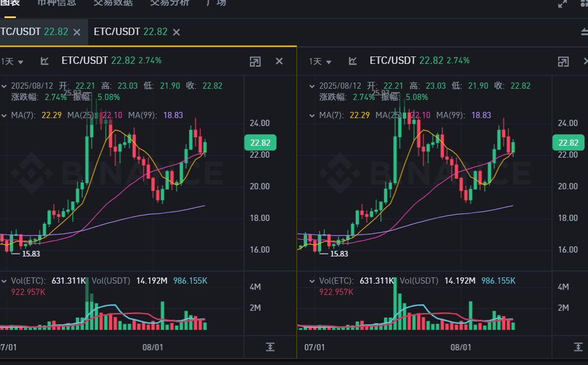The width and height of the screenshot is (588, 365).
Task: Click auto-fit scale icon under right chart
Action: click(578, 346)
